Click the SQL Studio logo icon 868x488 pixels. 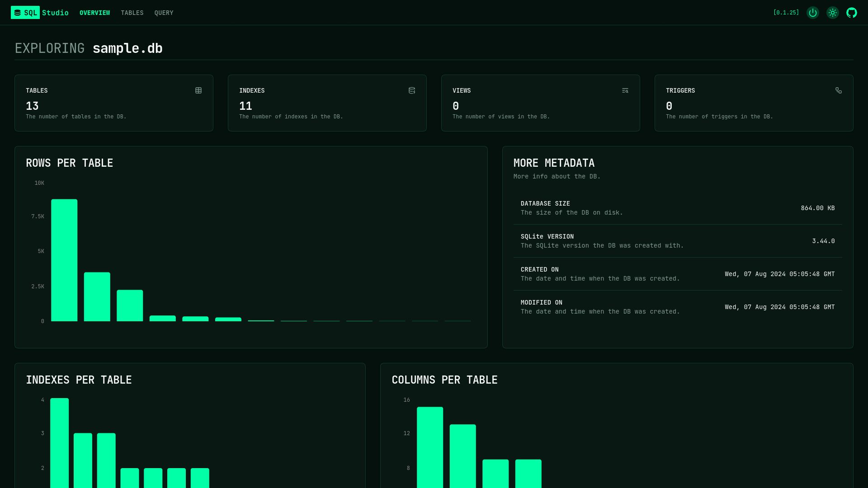coord(18,13)
